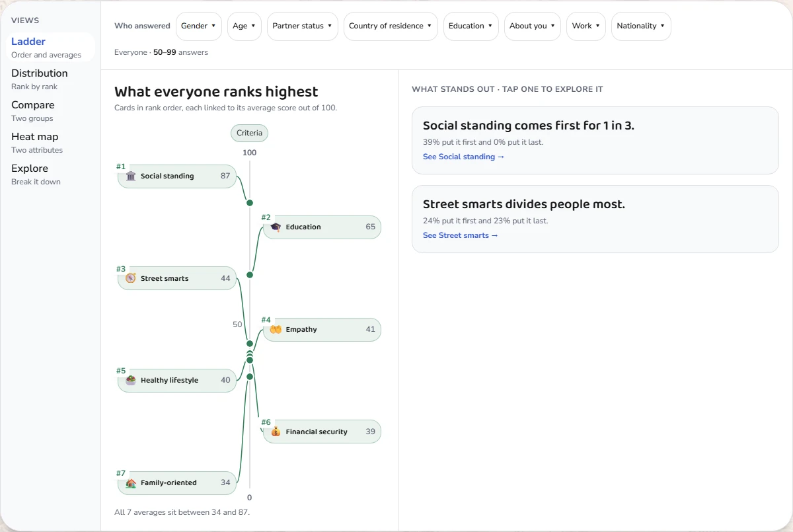
Task: Click the house icon beside Family-oriented
Action: [x=131, y=483]
